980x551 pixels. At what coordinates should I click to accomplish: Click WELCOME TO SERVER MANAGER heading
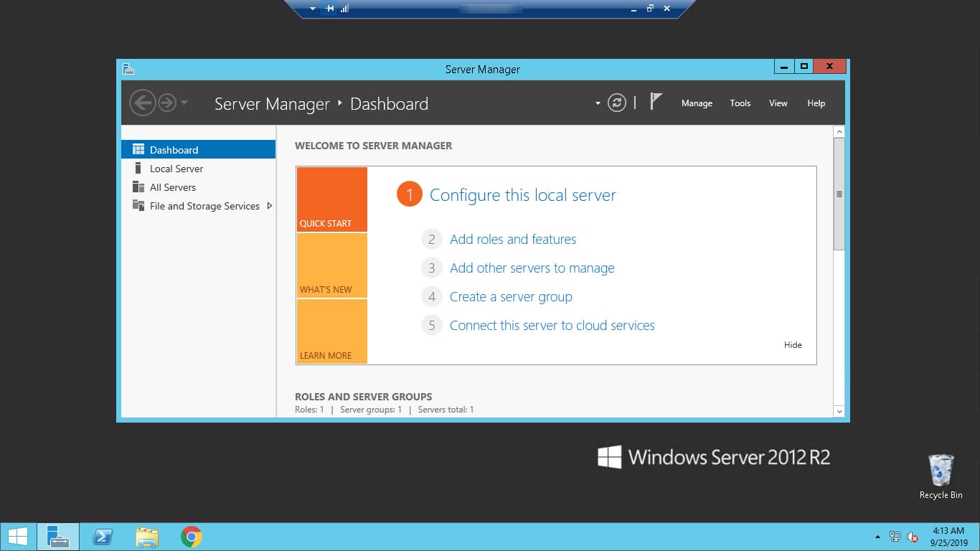tap(374, 146)
